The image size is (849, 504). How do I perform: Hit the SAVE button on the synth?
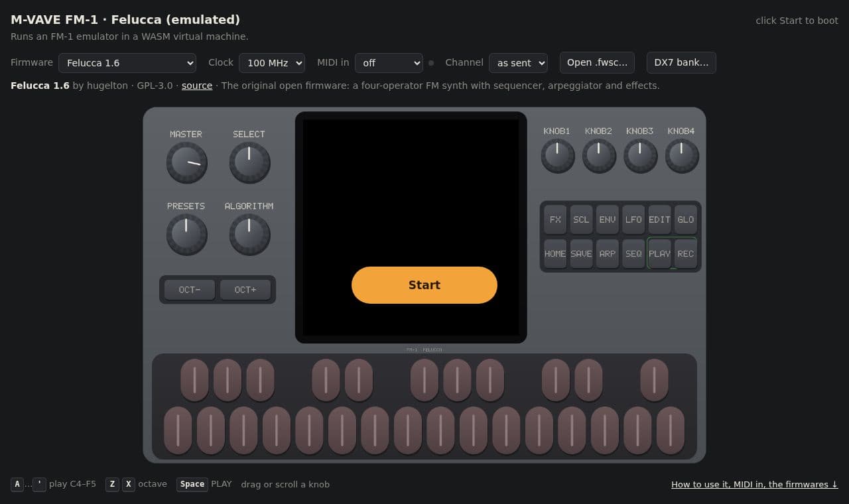click(581, 254)
